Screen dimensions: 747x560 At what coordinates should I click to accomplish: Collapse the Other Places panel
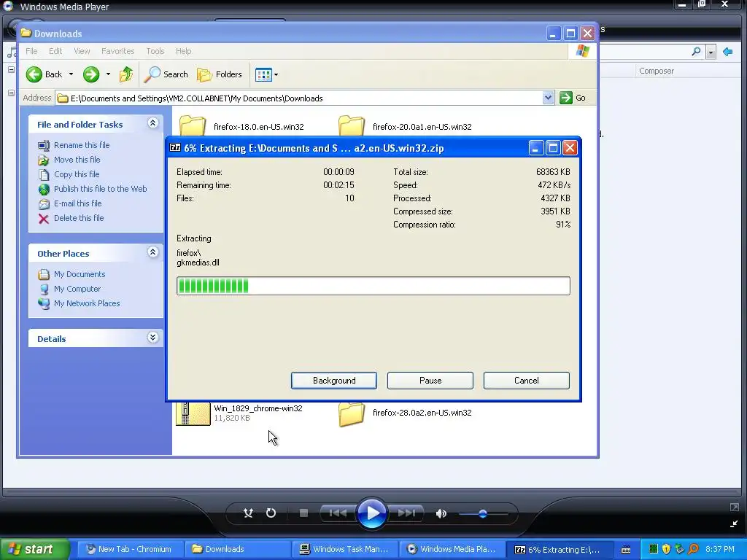click(x=152, y=252)
